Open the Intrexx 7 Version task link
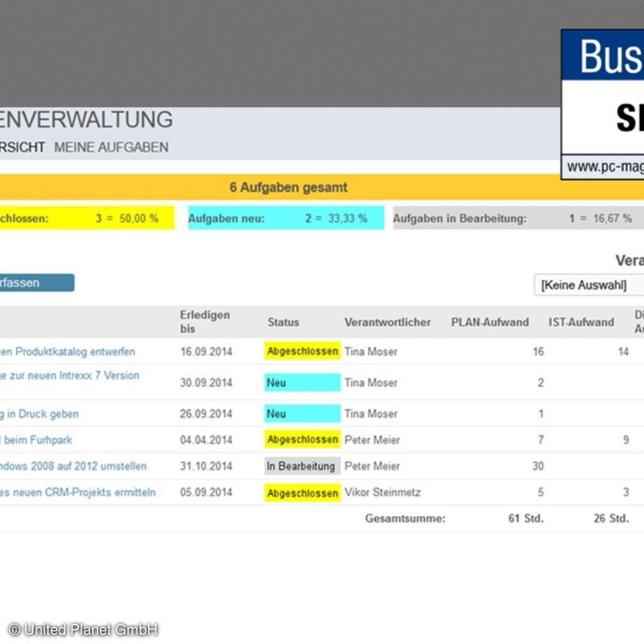 click(70, 376)
